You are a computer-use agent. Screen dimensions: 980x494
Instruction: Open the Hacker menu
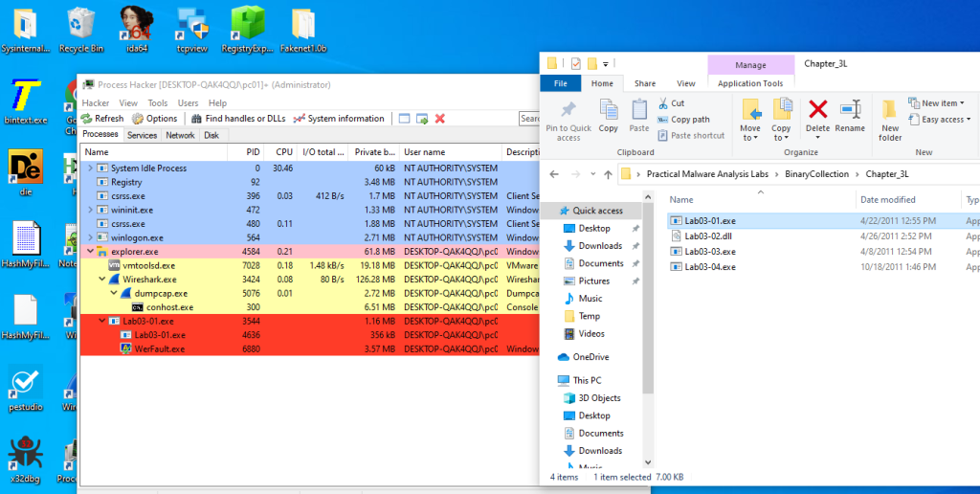[x=96, y=103]
